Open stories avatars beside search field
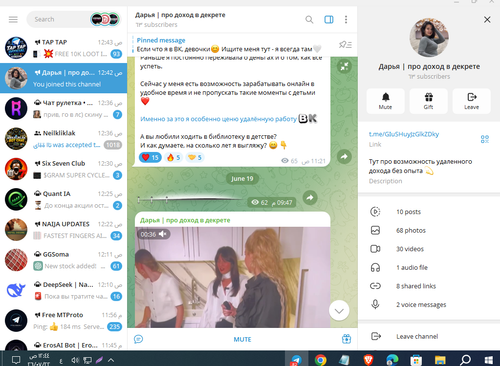Image resolution: width=500 pixels, height=366 pixels. [x=105, y=19]
